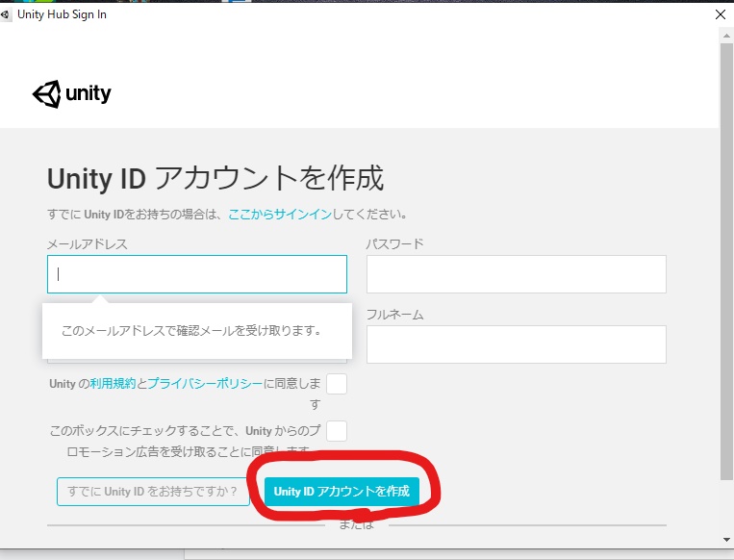The image size is (734, 560).
Task: Click the Unity Hub title bar icon
Action: tap(5, 14)
